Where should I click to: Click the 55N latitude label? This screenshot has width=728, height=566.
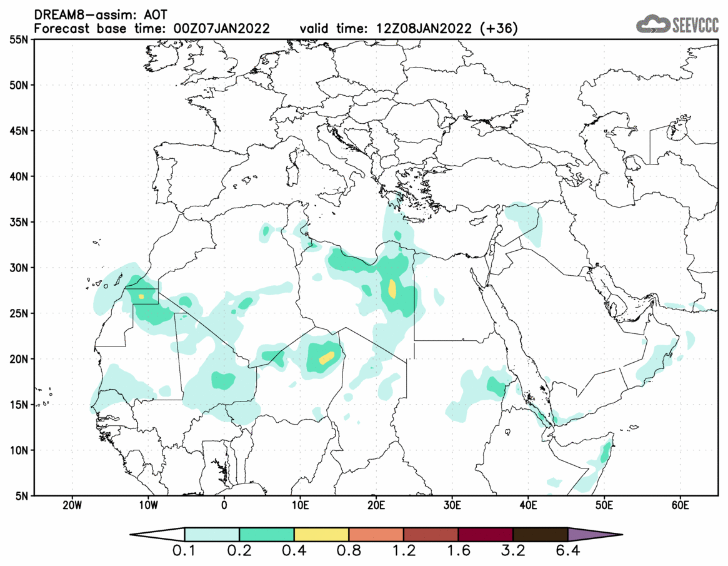18,39
